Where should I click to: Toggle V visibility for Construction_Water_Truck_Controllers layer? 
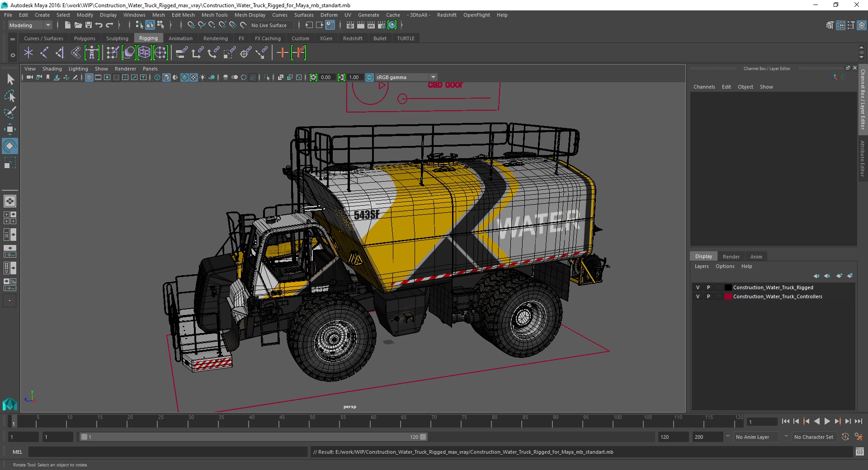[x=698, y=296]
